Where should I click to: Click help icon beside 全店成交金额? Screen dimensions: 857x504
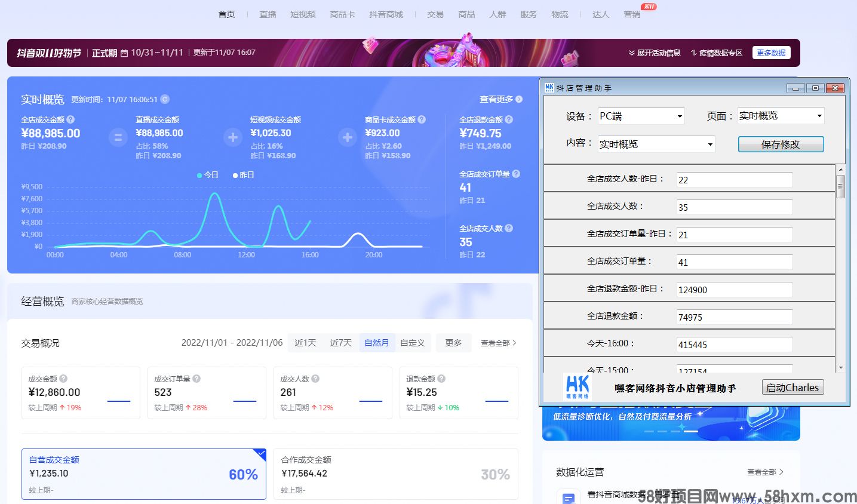pyautogui.click(x=70, y=119)
